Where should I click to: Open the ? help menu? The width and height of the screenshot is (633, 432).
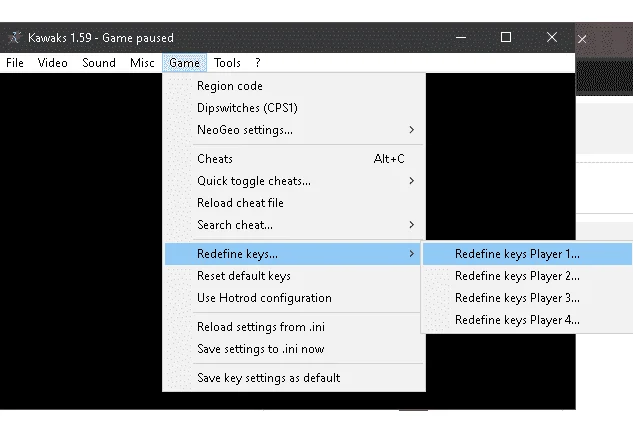click(258, 63)
